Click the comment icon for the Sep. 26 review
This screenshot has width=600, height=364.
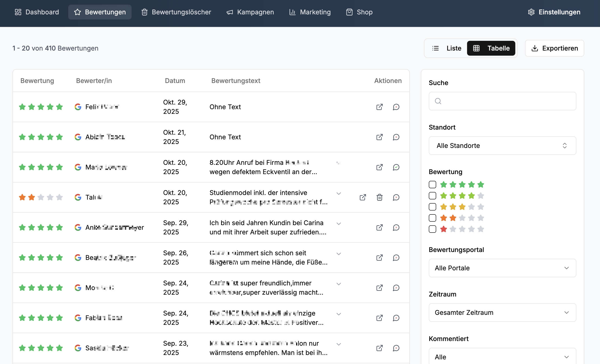point(396,258)
